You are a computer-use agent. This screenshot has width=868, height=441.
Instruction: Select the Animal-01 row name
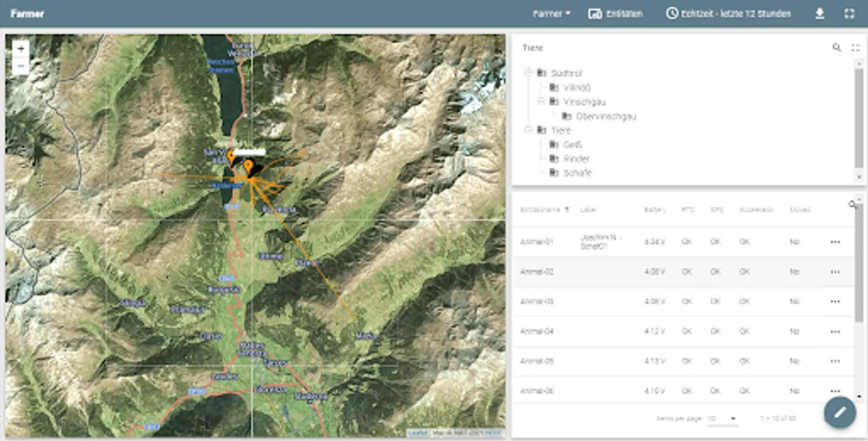click(x=537, y=242)
